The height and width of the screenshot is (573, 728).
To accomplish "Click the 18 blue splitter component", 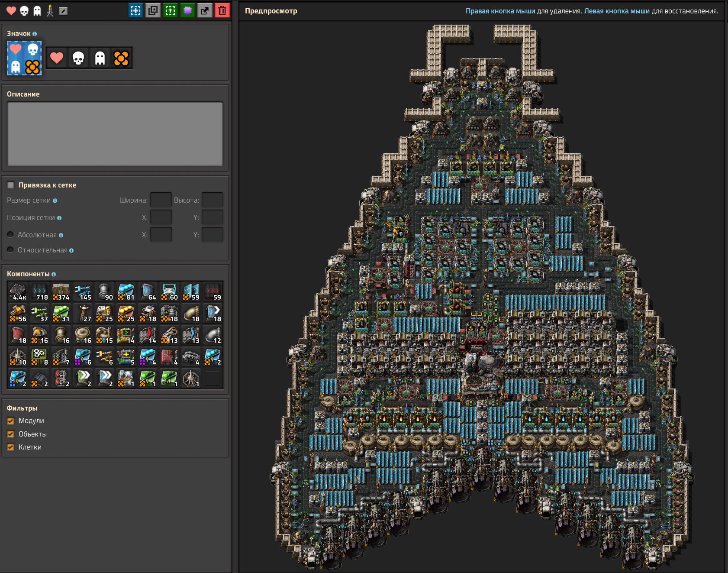I will coord(213,313).
